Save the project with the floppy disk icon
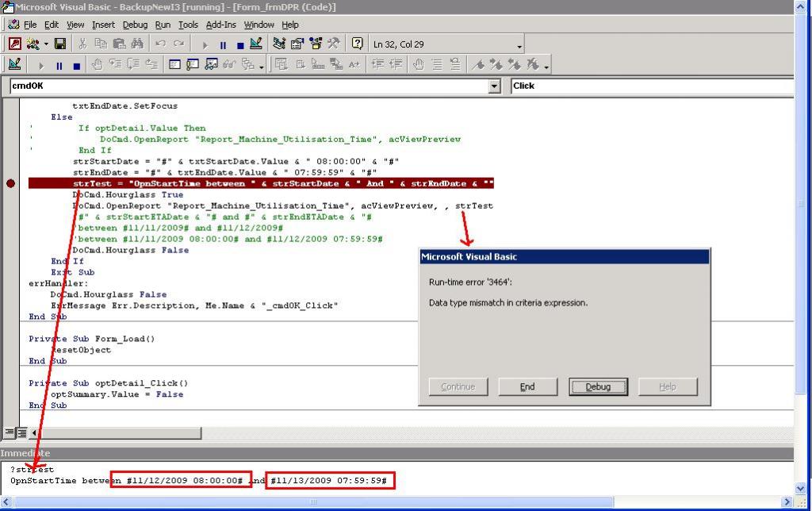This screenshot has width=812, height=511. 59,44
